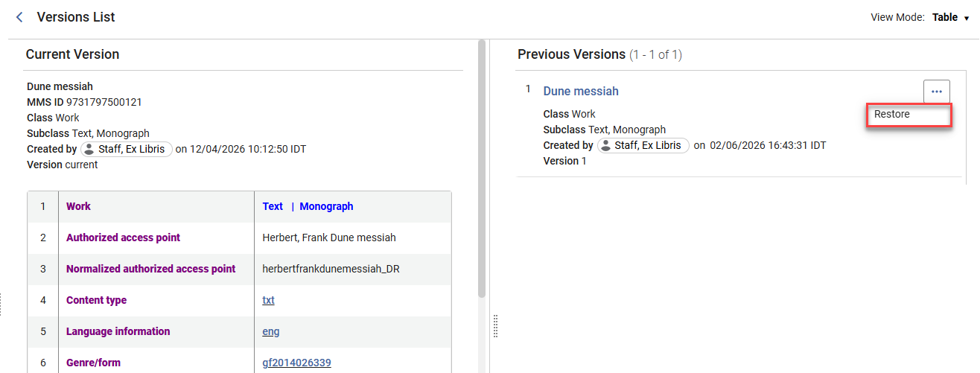Open the eng language link
Screen dimensions: 980x373
click(x=271, y=331)
